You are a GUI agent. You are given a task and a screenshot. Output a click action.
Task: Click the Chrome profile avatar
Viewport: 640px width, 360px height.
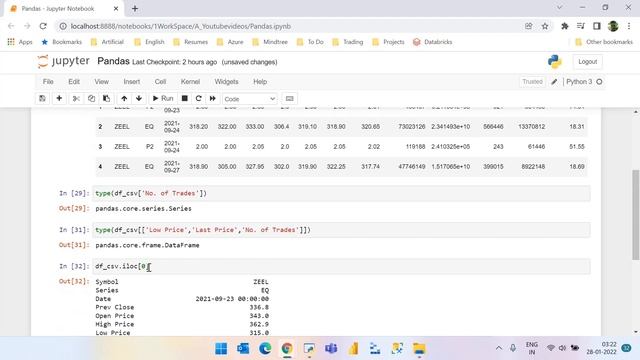(613, 26)
